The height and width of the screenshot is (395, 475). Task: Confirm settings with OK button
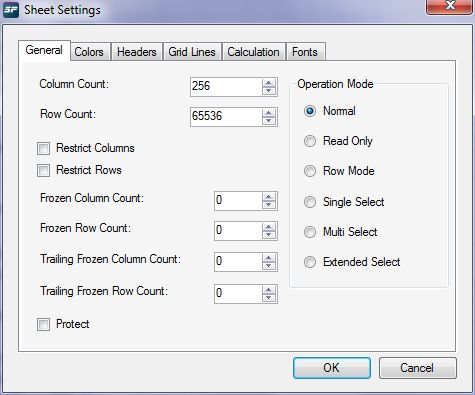pyautogui.click(x=332, y=368)
